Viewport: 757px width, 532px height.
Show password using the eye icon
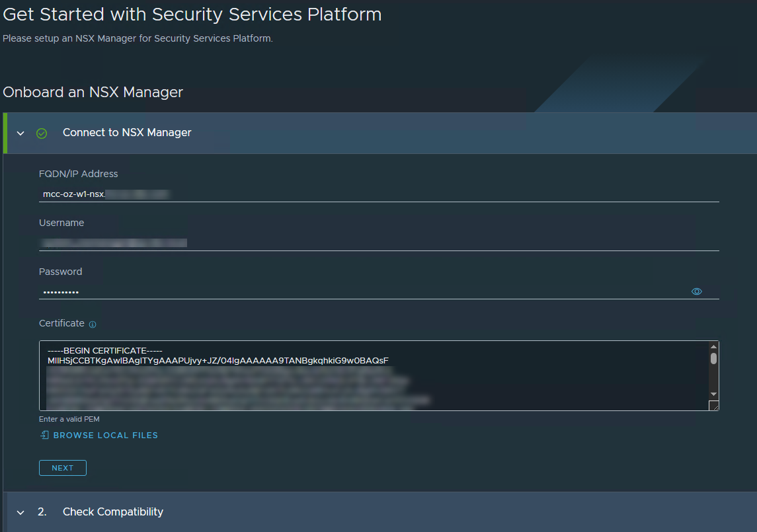point(696,291)
